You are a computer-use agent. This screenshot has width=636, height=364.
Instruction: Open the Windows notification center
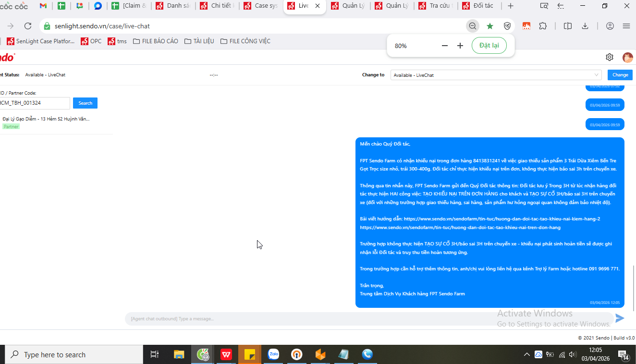click(624, 355)
